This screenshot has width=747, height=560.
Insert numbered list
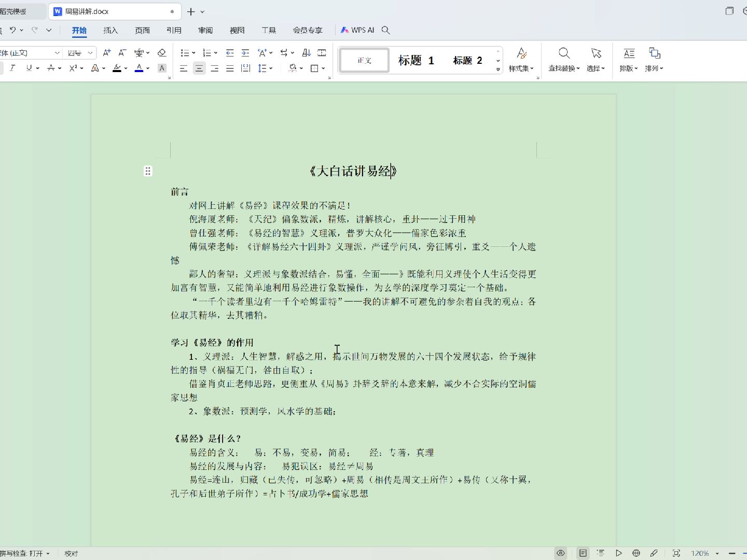[x=207, y=53]
